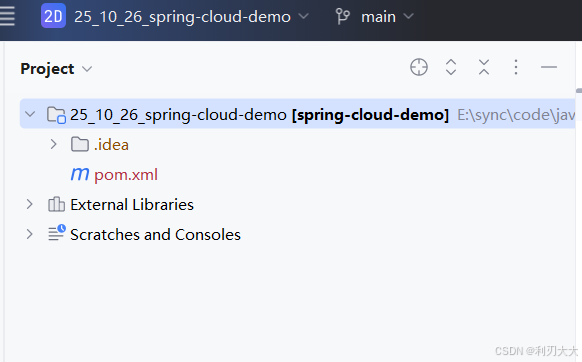Collapse the 25_10_26_spring-cloud-demo root node
Image resolution: width=582 pixels, height=362 pixels.
point(30,114)
